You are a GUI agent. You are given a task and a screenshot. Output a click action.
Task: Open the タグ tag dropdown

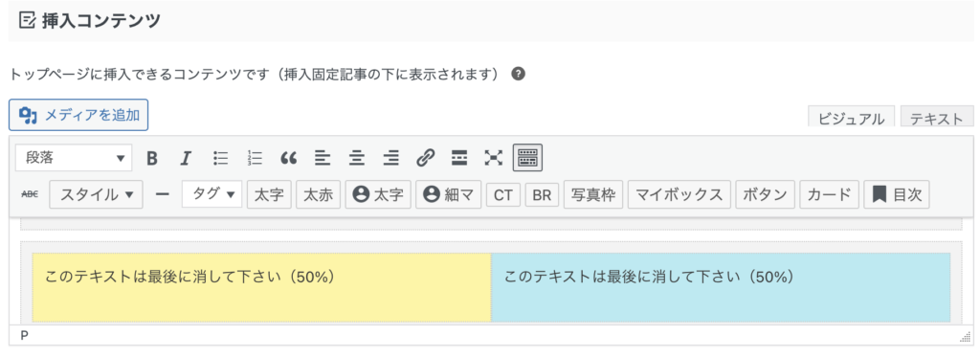(212, 194)
